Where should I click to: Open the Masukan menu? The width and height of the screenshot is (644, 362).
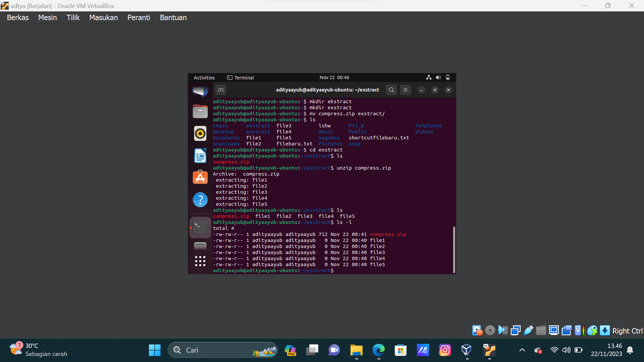point(103,17)
